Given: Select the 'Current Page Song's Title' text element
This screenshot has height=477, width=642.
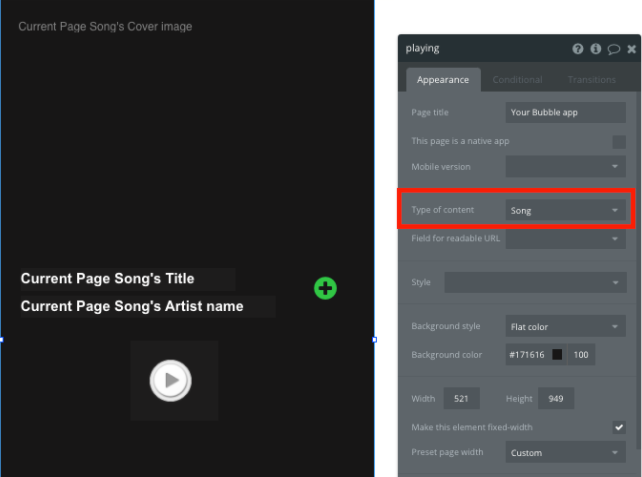Looking at the screenshot, I should [128, 279].
